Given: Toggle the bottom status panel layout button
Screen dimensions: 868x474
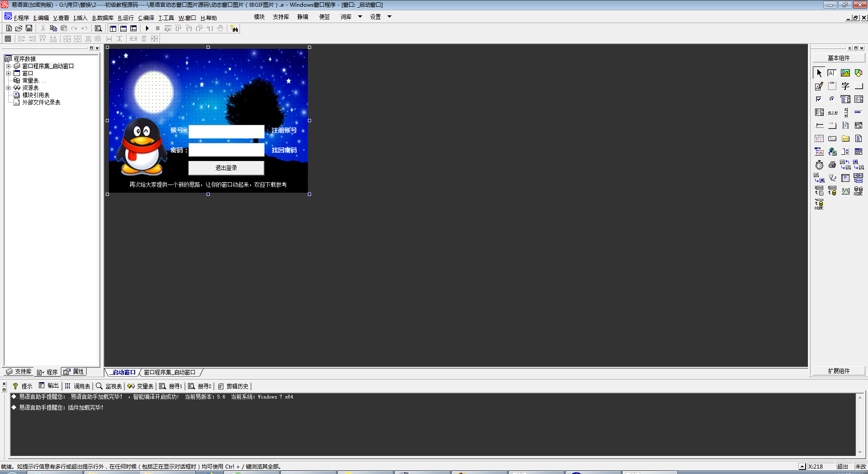Looking at the screenshot, I should [x=123, y=28].
